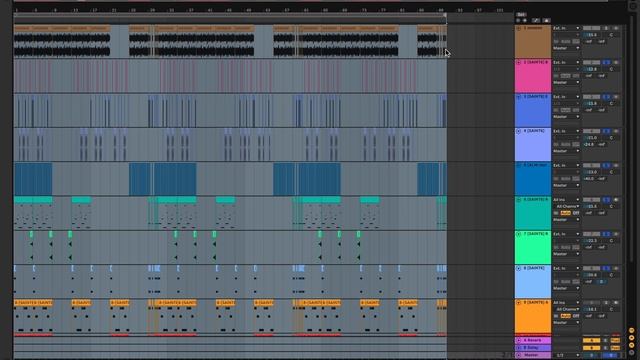This screenshot has height=360, width=640.
Task: Select first blue clip on track 5
Action: click(x=33, y=179)
